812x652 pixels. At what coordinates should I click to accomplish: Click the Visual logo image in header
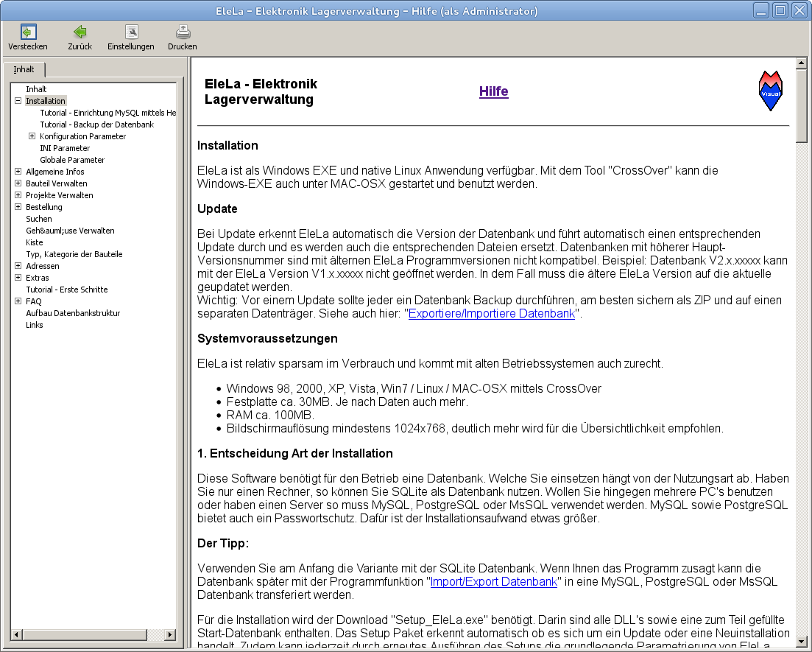(x=771, y=91)
